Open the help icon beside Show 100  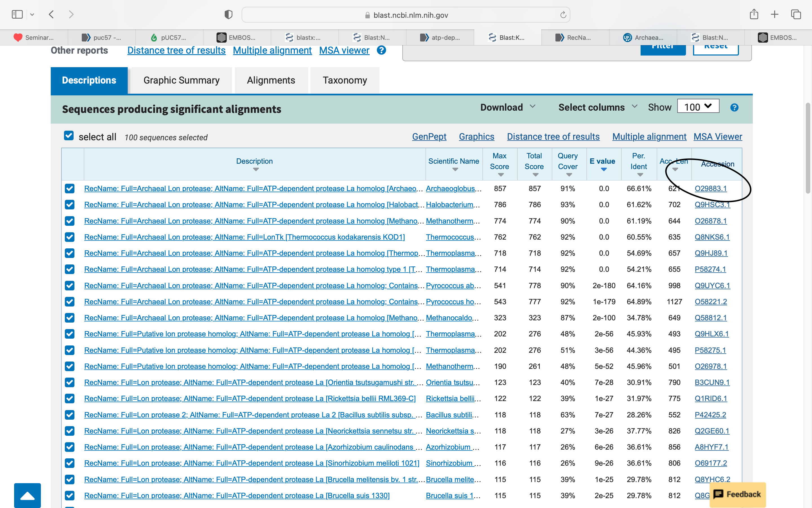pyautogui.click(x=734, y=108)
